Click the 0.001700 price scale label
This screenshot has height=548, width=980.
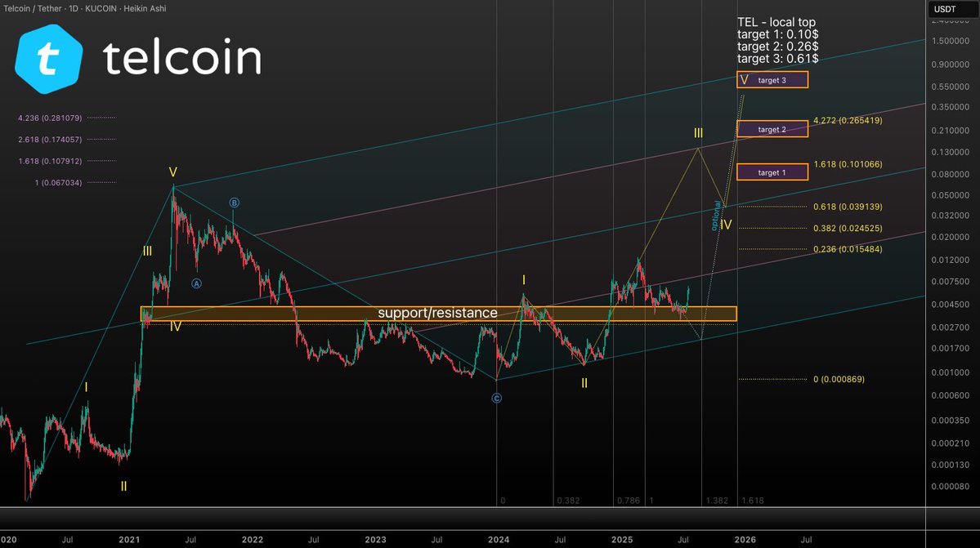coord(950,348)
